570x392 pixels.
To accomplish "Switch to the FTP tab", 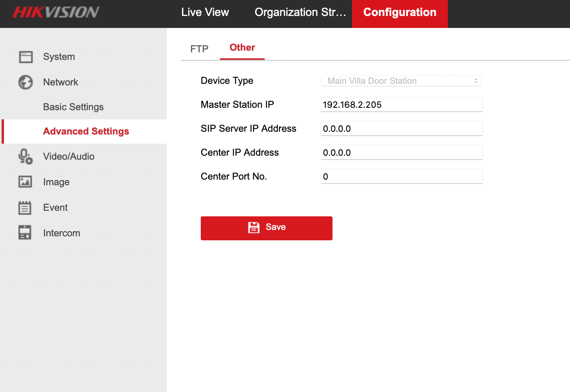I will coord(199,49).
